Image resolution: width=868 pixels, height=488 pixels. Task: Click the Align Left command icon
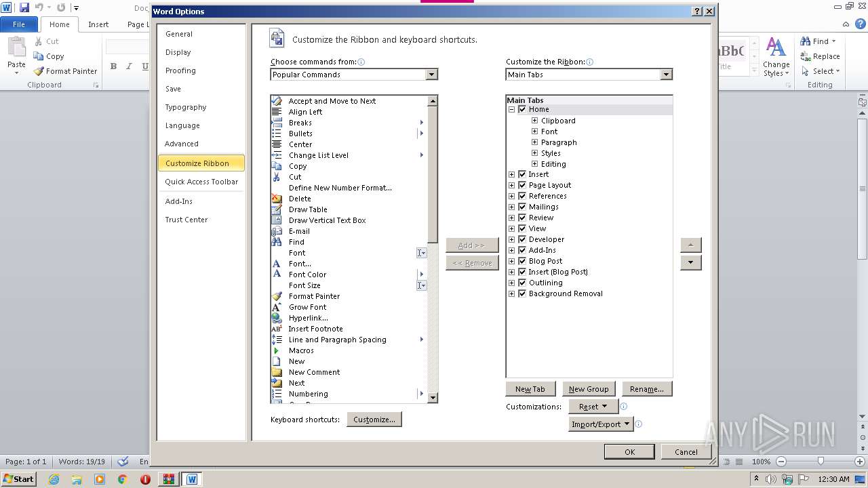pyautogui.click(x=277, y=112)
